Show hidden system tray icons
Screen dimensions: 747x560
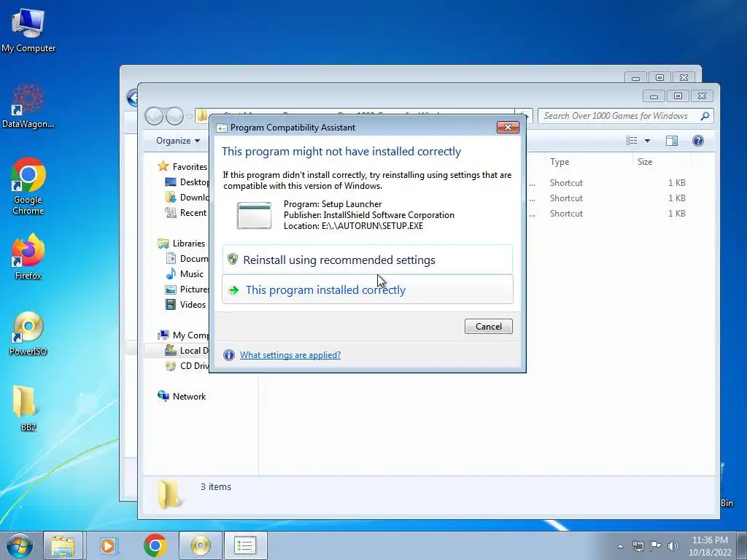pos(620,546)
